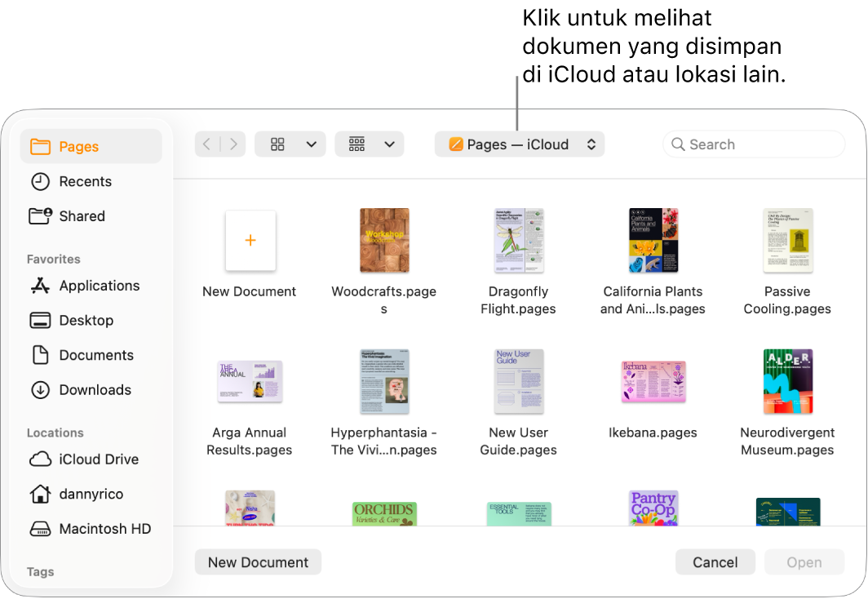This screenshot has width=868, height=599.
Task: Open iCloud Drive from Locations
Action: point(99,459)
